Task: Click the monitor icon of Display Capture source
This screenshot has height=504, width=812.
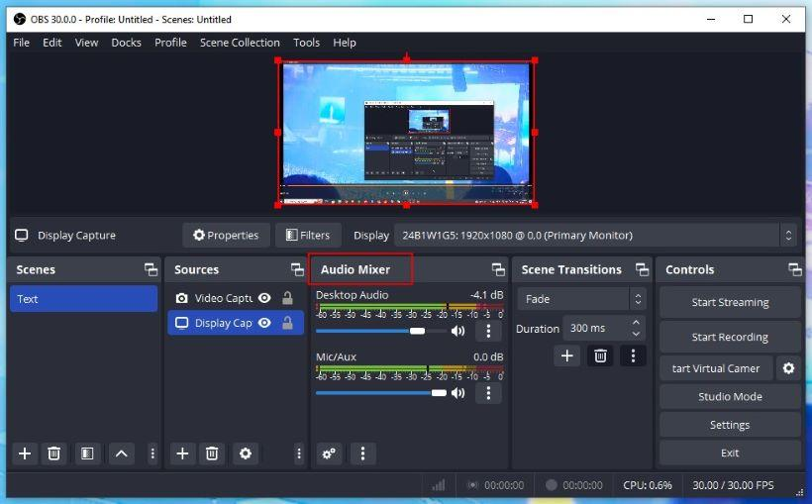Action: (x=182, y=323)
